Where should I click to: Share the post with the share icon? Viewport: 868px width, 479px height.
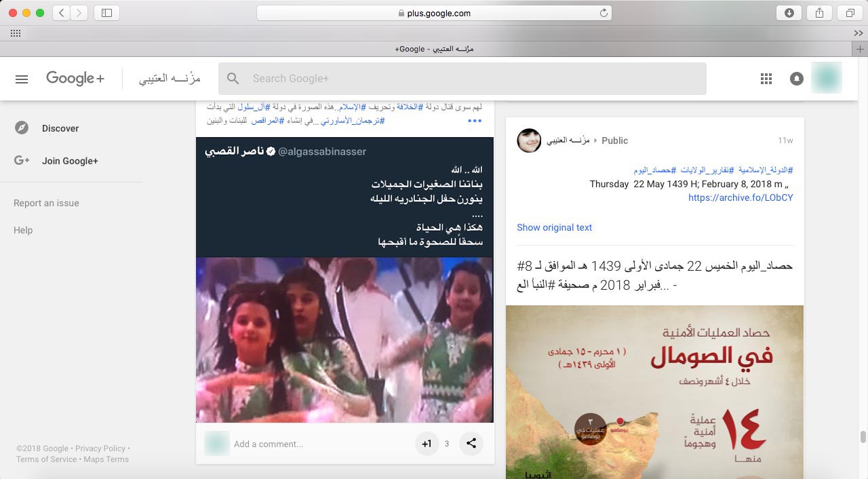pos(471,444)
